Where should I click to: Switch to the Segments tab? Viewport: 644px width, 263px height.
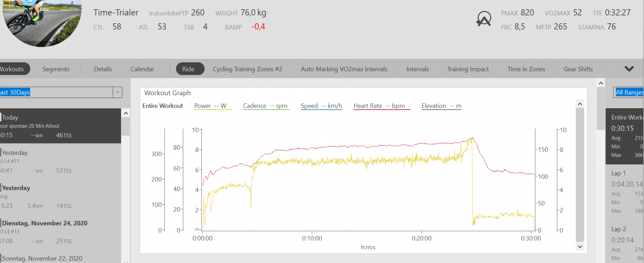56,69
